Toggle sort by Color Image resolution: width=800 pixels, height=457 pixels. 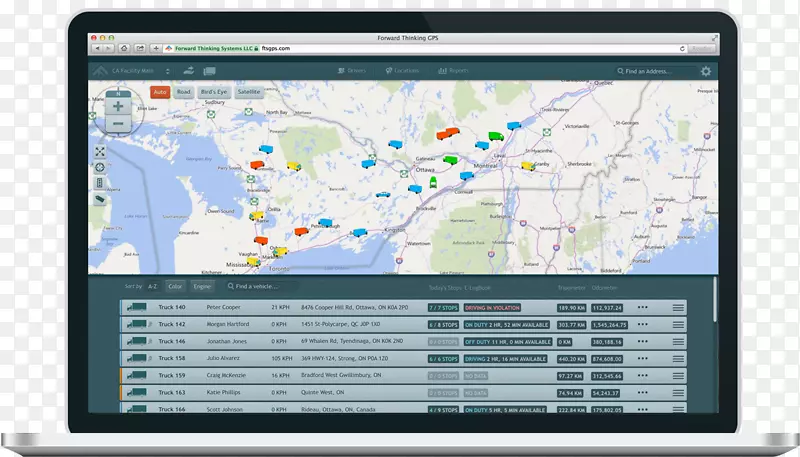(175, 286)
